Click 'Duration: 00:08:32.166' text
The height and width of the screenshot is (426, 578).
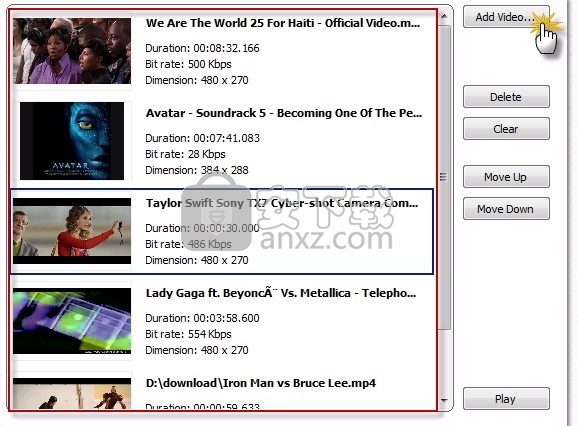tap(202, 48)
